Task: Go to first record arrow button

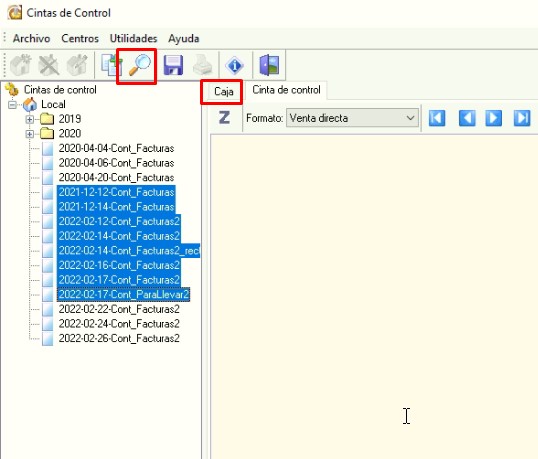Action: point(437,118)
